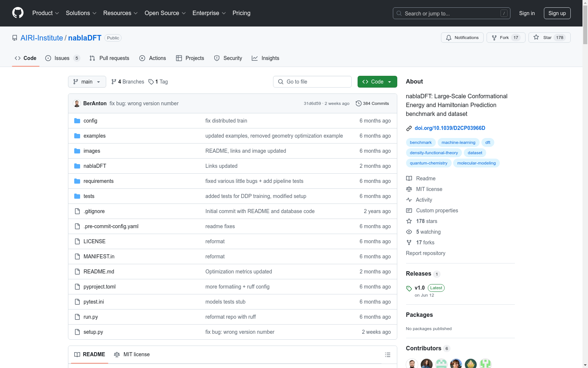Click the Go to file input

[x=312, y=82]
